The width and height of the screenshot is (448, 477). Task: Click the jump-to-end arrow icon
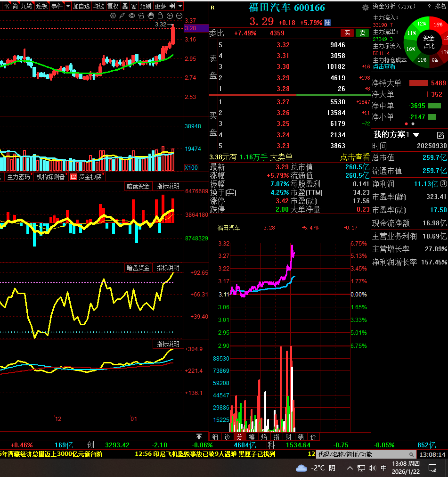(172, 6)
